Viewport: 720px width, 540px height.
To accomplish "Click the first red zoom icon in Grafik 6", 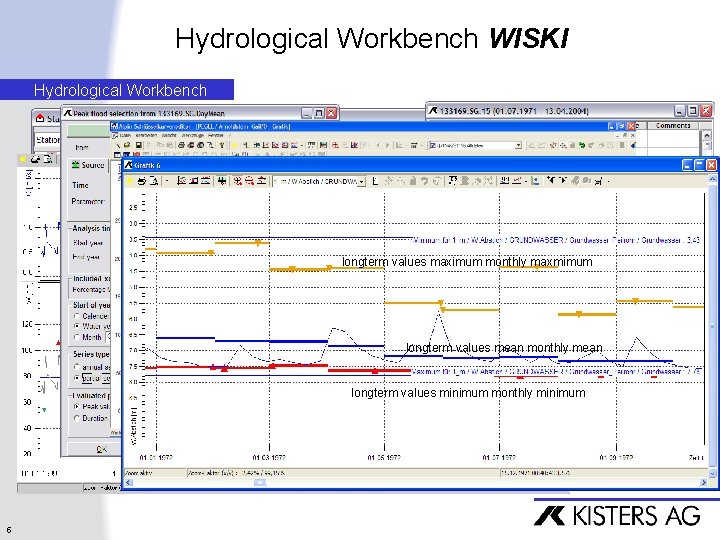I will coord(237,181).
